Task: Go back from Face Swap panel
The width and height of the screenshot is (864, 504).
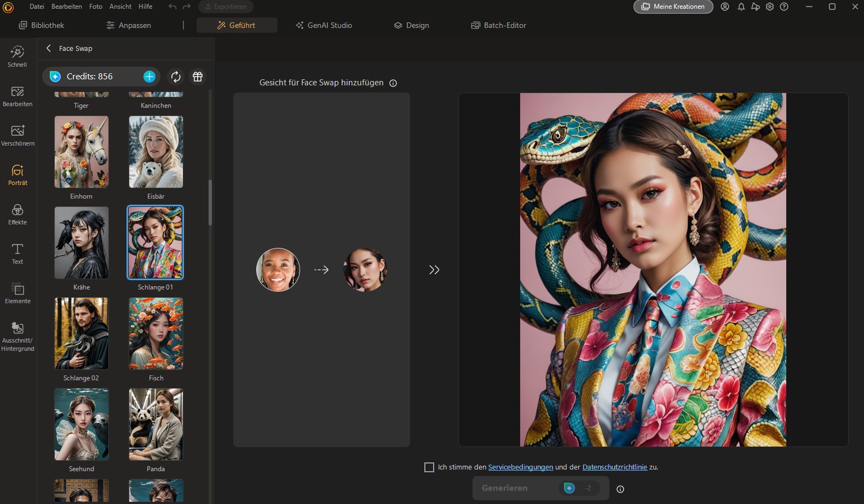Action: tap(49, 48)
